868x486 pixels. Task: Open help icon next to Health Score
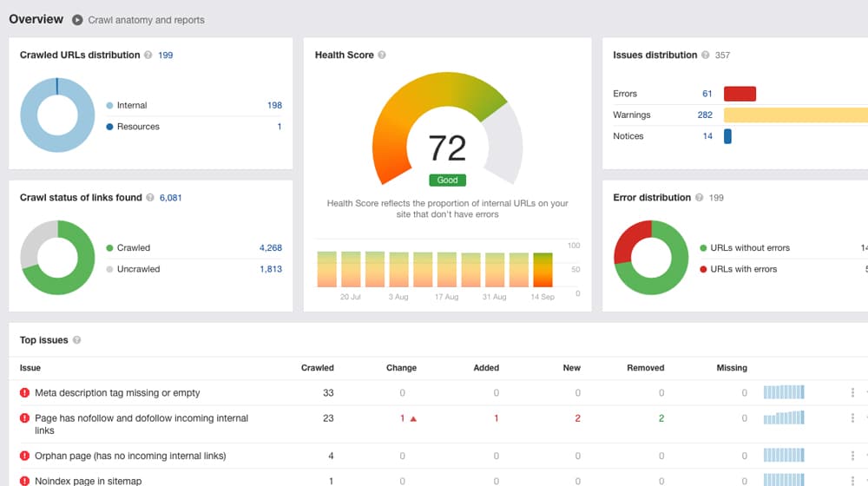tap(382, 55)
